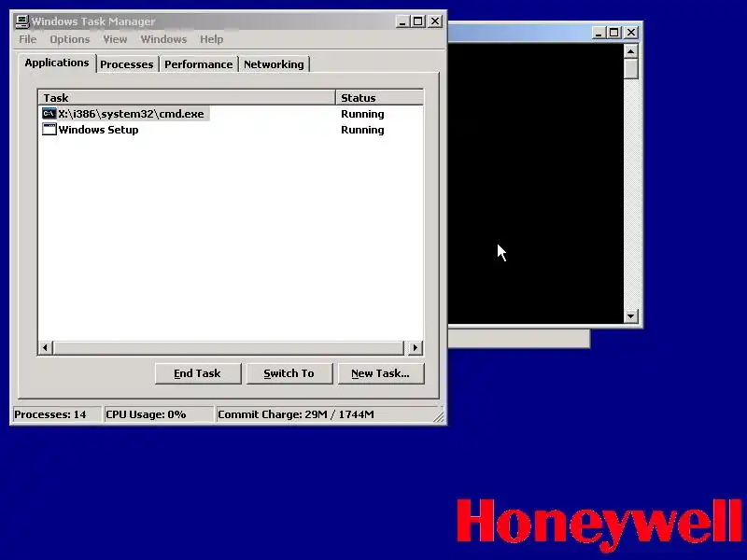Switch to the Performance tab
Image resolution: width=747 pixels, height=560 pixels.
pos(199,64)
